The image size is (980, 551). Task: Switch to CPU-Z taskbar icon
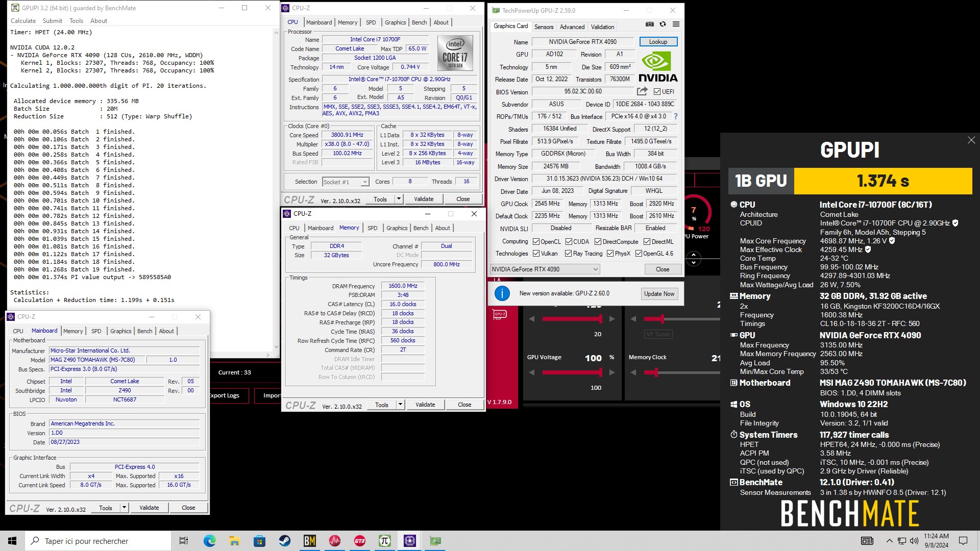(409, 541)
